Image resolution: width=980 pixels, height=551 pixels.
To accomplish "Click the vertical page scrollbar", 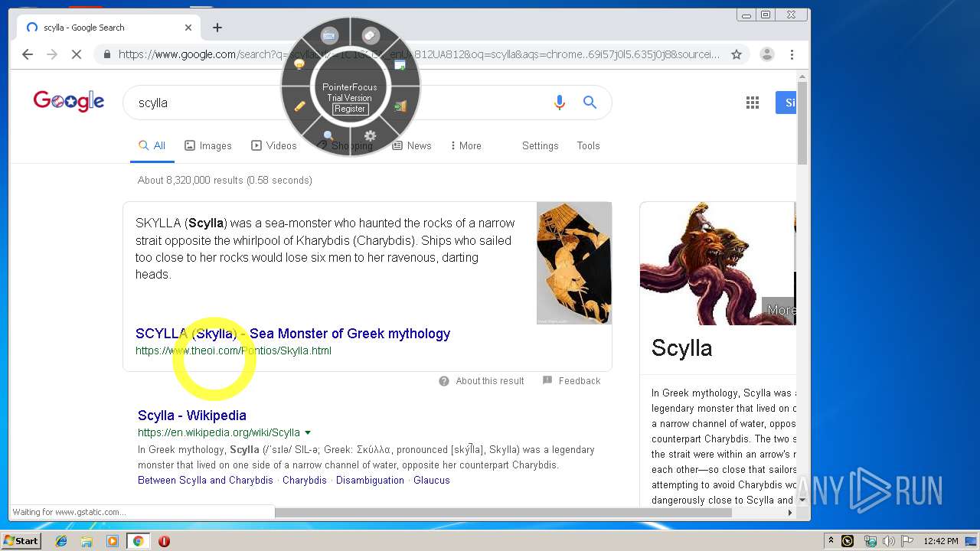I will tap(802, 122).
